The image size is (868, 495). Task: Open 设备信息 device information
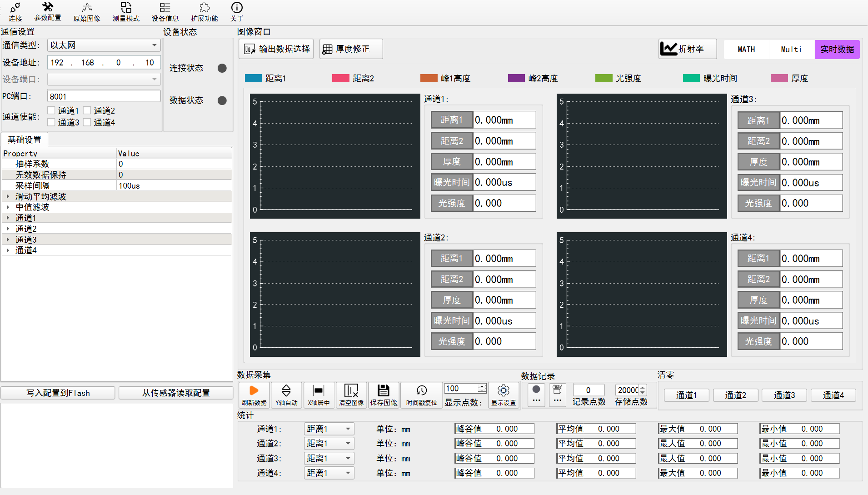[165, 12]
